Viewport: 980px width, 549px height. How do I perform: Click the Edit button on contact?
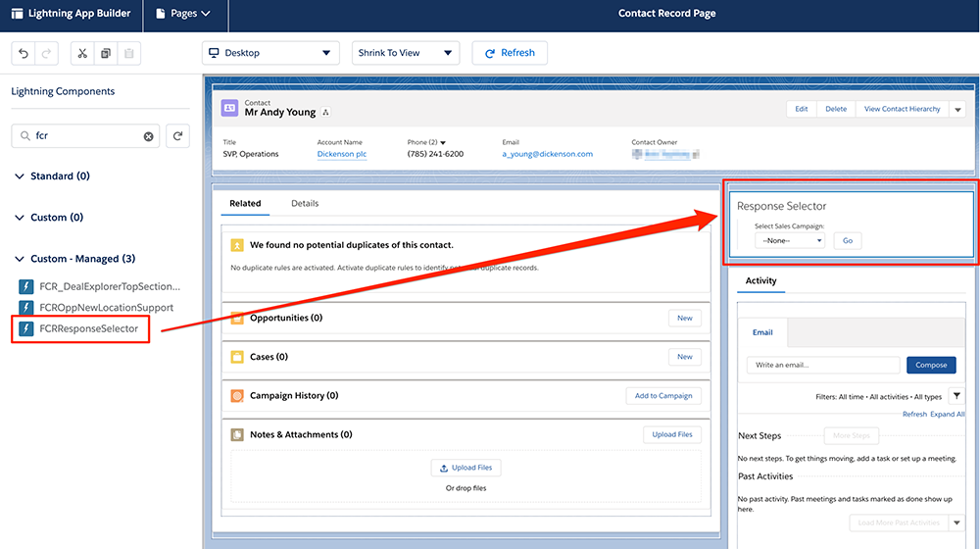click(802, 109)
